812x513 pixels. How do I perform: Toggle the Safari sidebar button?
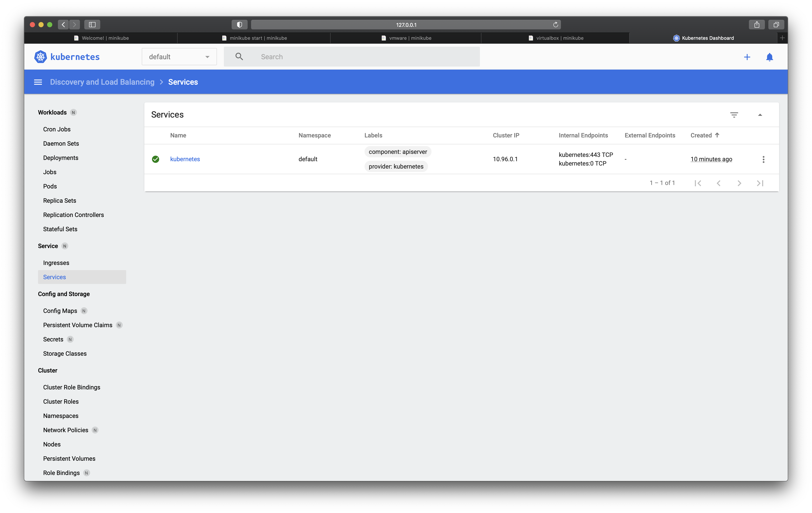(x=92, y=25)
